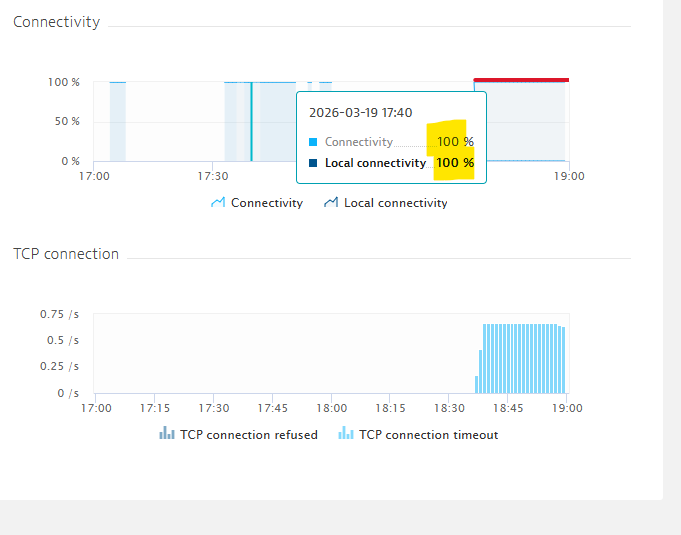Toggle the TCP connection timeout legend label
The height and width of the screenshot is (535, 681).
pos(429,435)
